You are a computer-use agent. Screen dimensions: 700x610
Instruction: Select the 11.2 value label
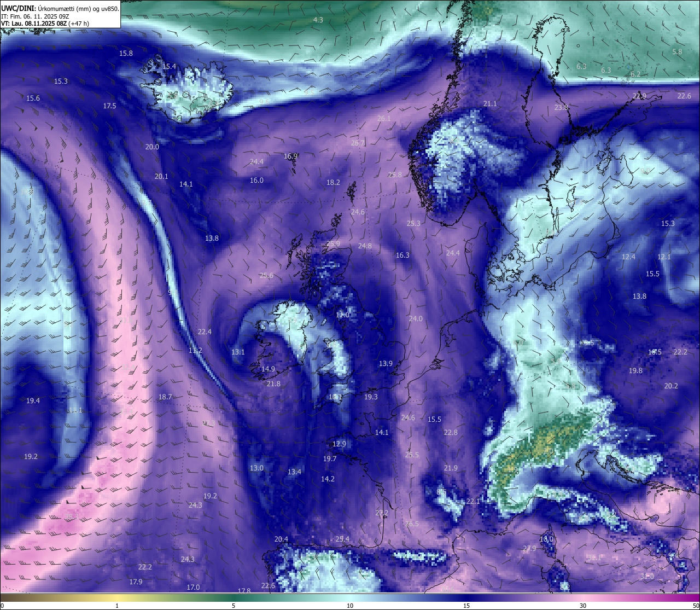(x=195, y=350)
